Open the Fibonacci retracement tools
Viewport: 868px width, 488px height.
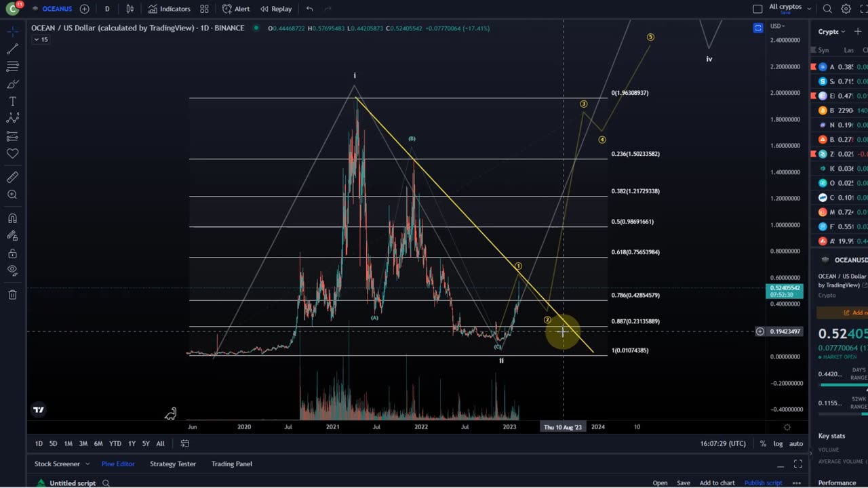[x=12, y=66]
